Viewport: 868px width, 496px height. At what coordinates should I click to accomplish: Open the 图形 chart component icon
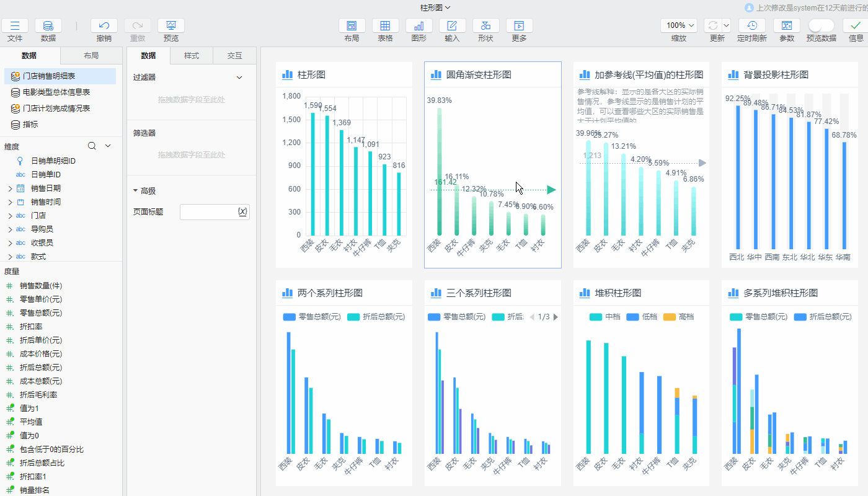418,26
